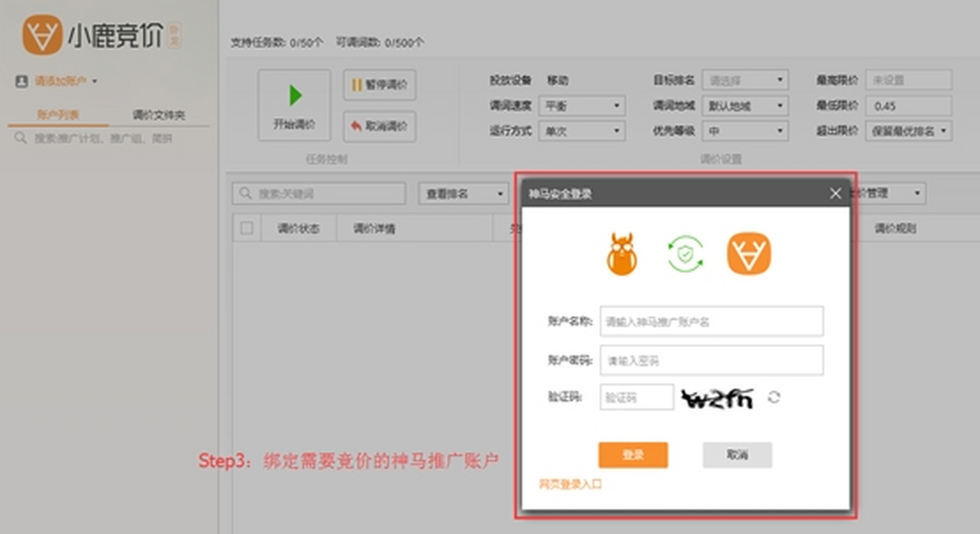
Task: Focus the 搜索推广计划 search field
Action: [x=109, y=139]
